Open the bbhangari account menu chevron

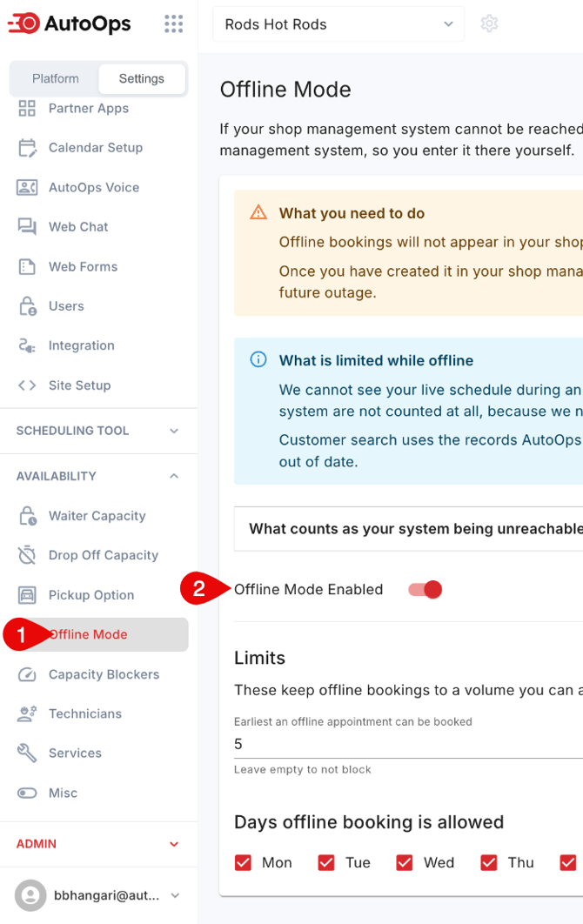[x=175, y=895]
